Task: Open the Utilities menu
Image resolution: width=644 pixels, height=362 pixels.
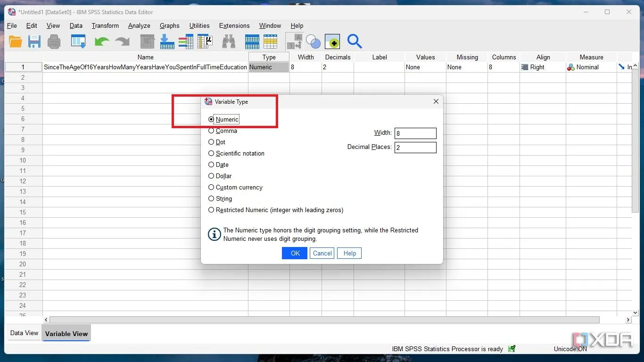Action: tap(199, 26)
